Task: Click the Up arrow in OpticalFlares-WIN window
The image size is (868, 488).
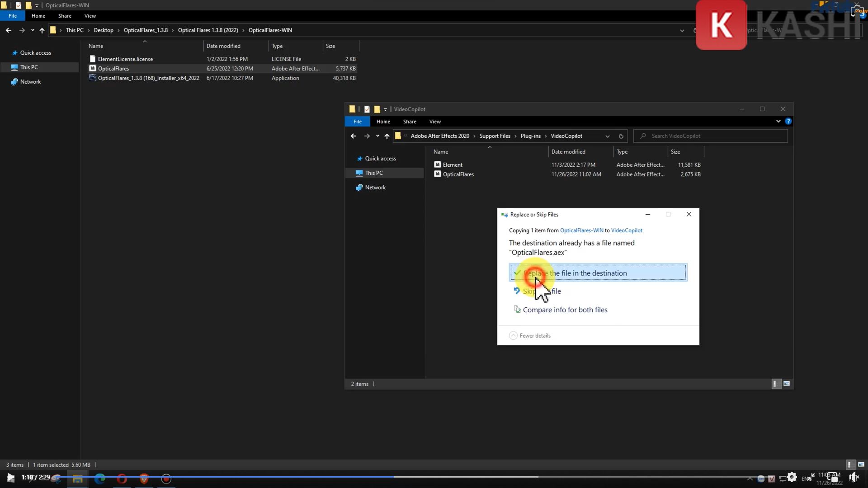Action: (x=42, y=30)
